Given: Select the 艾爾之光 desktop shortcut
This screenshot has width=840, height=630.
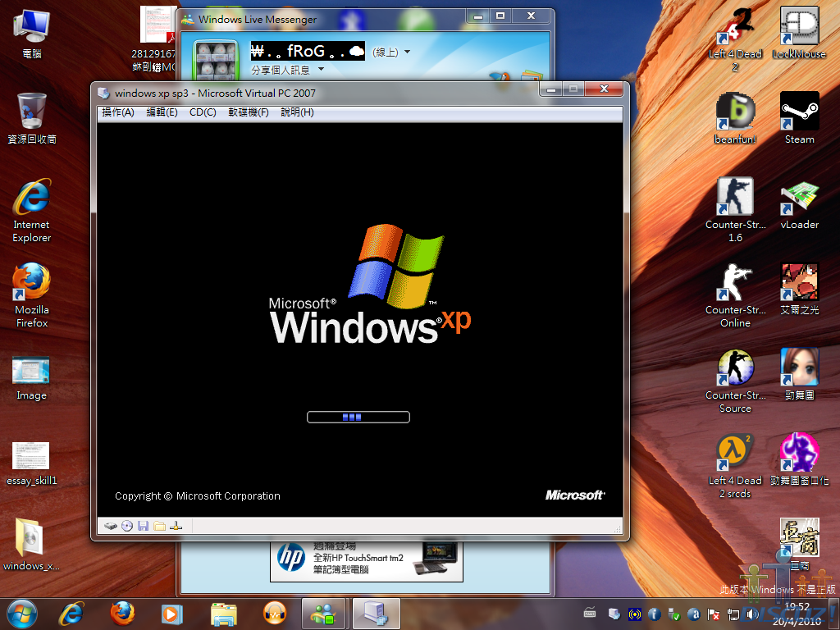Looking at the screenshot, I should pyautogui.click(x=799, y=289).
